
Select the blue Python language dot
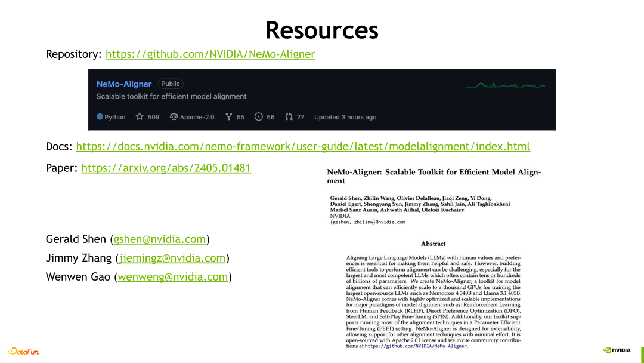point(100,117)
